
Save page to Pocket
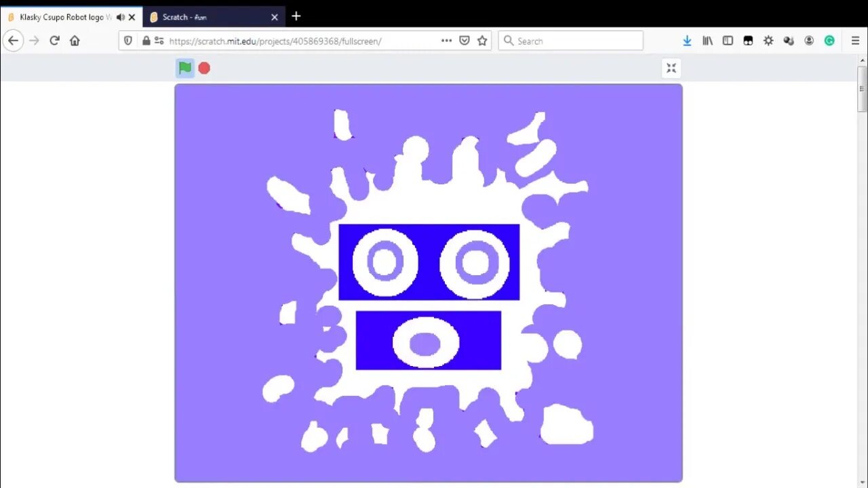pos(465,41)
